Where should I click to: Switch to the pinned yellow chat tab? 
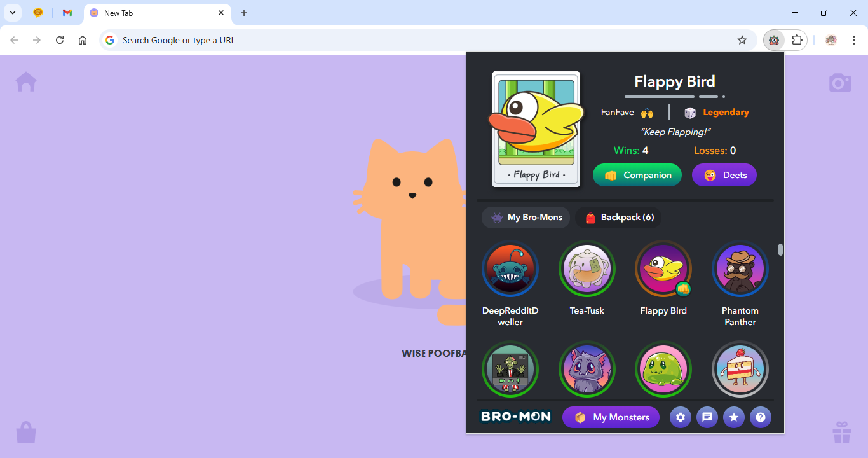(x=38, y=13)
